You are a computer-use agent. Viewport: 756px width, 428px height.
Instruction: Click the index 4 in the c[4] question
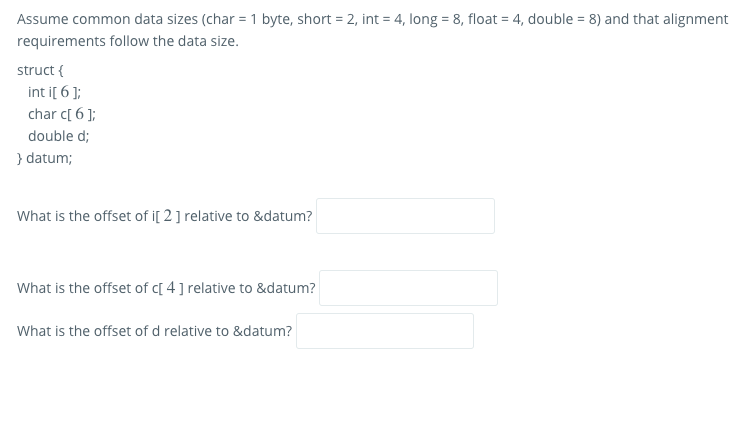pos(171,287)
